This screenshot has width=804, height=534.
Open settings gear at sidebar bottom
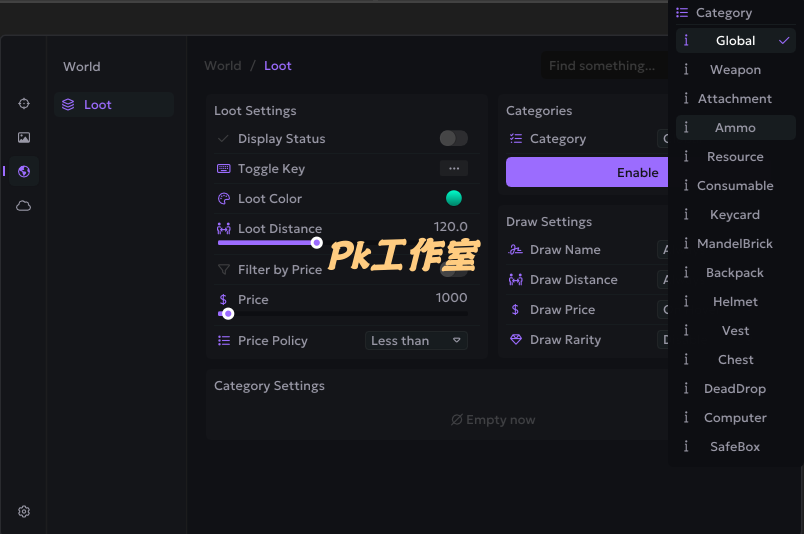(24, 511)
